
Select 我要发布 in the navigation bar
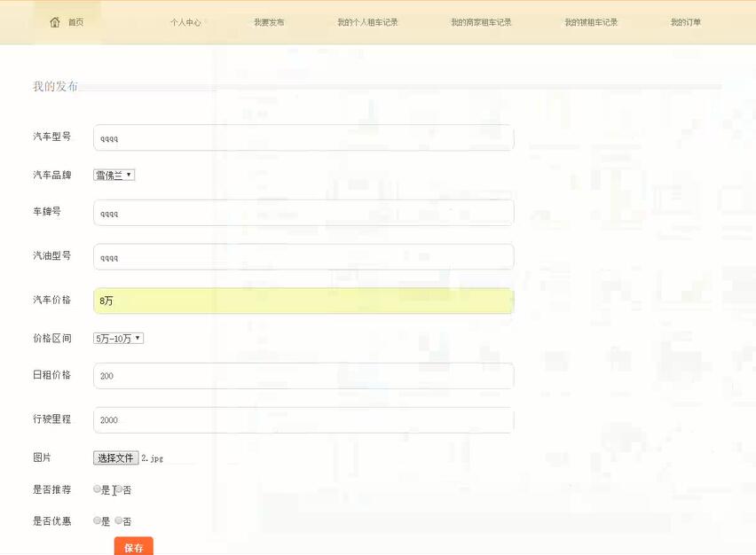pos(268,22)
